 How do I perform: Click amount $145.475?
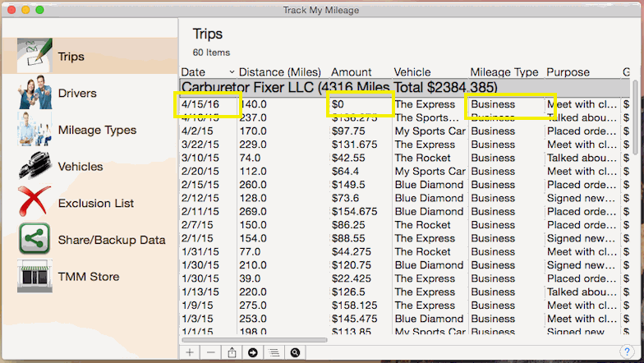point(355,319)
